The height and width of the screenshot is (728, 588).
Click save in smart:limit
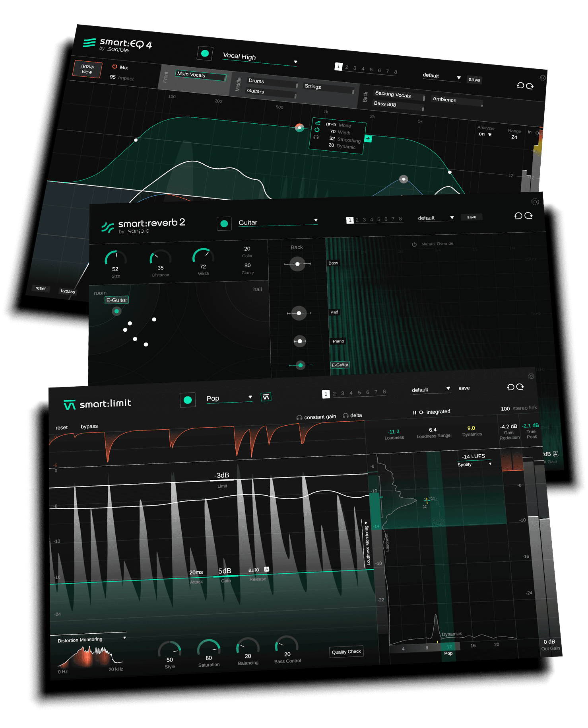pos(464,388)
